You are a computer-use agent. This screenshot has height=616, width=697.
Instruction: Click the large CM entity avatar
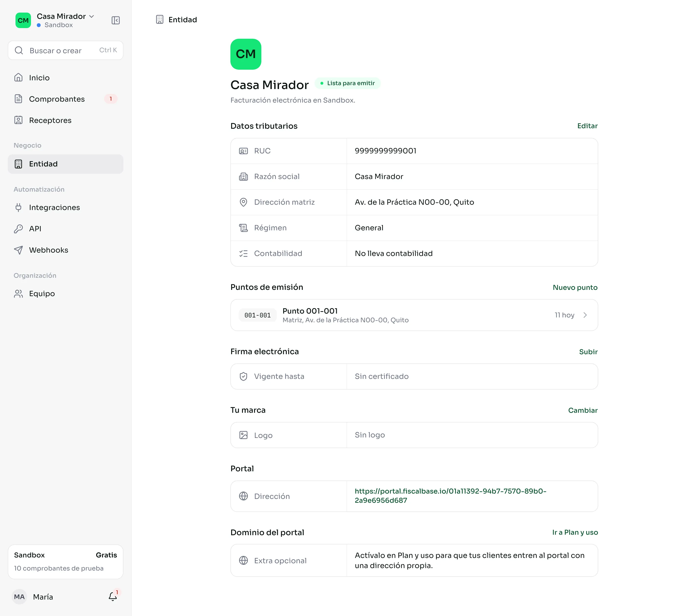pos(246,54)
